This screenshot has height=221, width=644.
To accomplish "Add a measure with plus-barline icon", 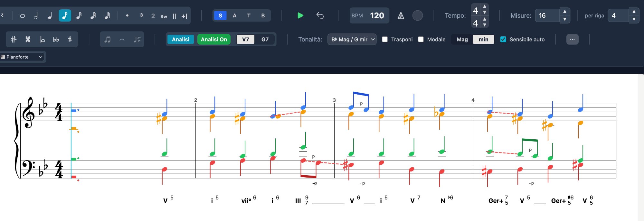I will 184,16.
